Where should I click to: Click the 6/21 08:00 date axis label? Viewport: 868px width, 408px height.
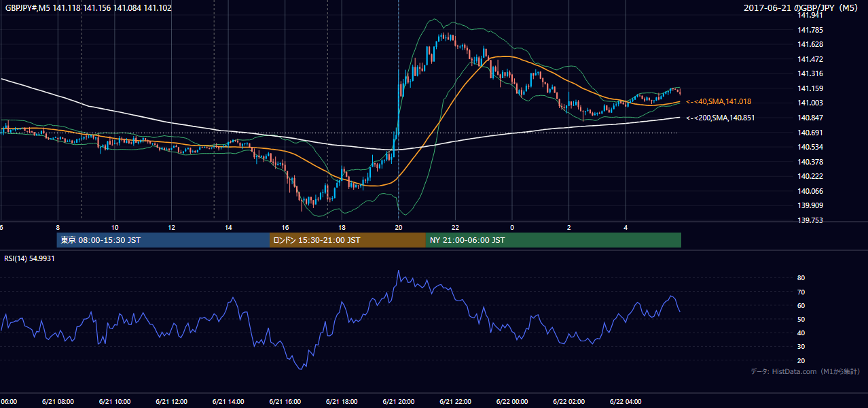tap(58, 401)
